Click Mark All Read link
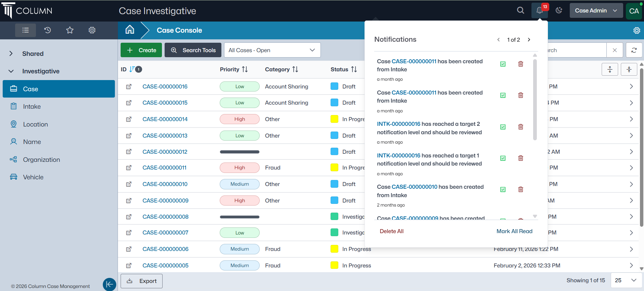This screenshot has width=644, height=291. pos(514,231)
